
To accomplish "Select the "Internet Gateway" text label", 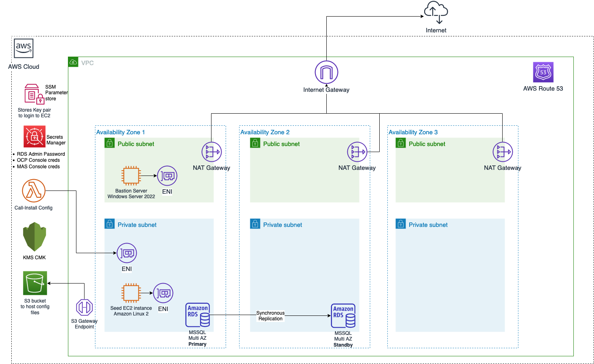I will point(326,90).
